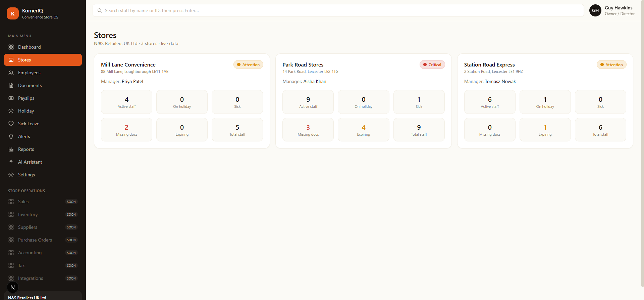The width and height of the screenshot is (644, 300).
Task: Go to Payslips menu item
Action: (43, 98)
